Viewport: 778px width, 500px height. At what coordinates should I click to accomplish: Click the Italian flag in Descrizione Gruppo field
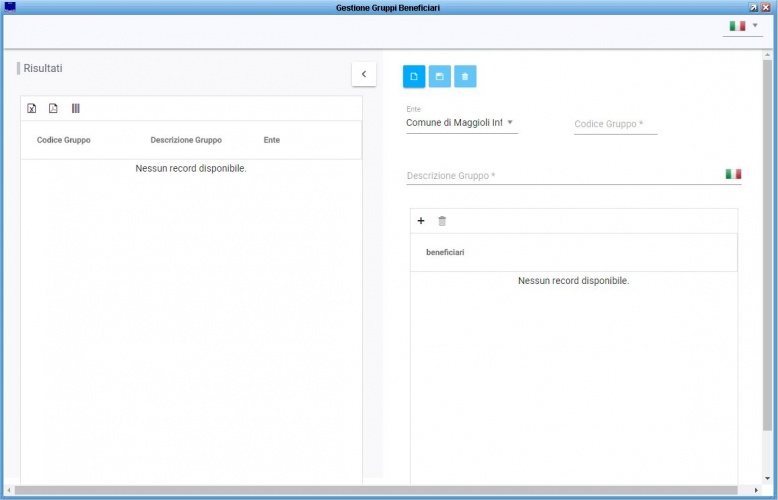[x=733, y=174]
